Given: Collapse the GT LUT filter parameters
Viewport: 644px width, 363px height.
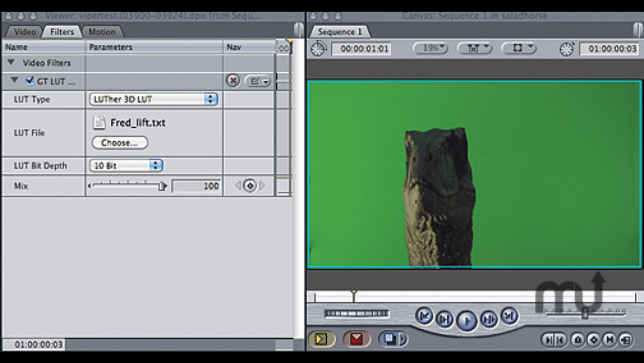Looking at the screenshot, I should point(15,81).
